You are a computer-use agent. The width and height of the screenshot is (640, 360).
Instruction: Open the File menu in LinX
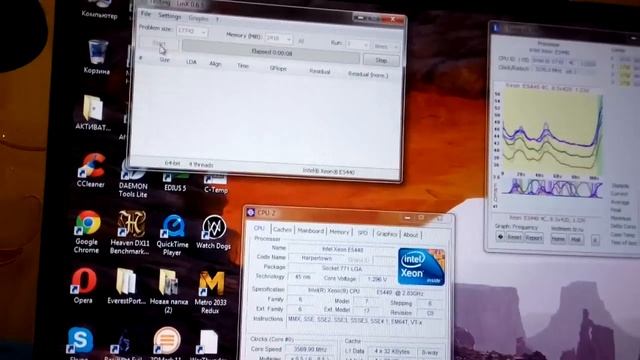pos(146,14)
